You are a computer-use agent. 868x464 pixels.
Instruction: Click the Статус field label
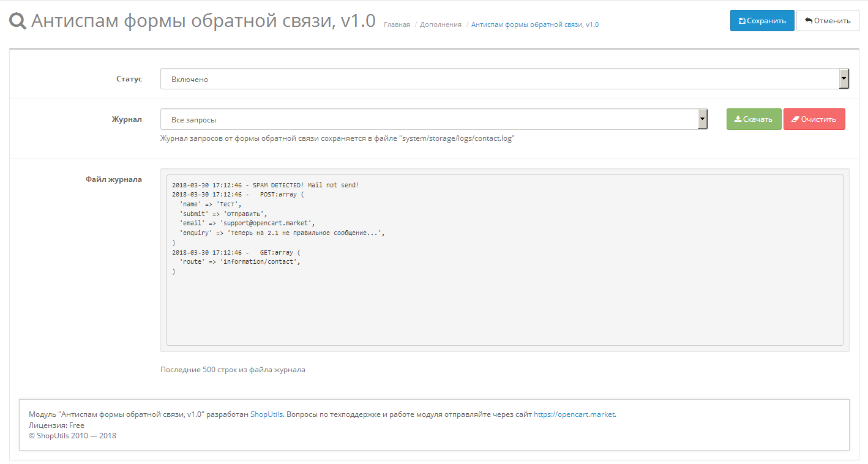point(129,79)
